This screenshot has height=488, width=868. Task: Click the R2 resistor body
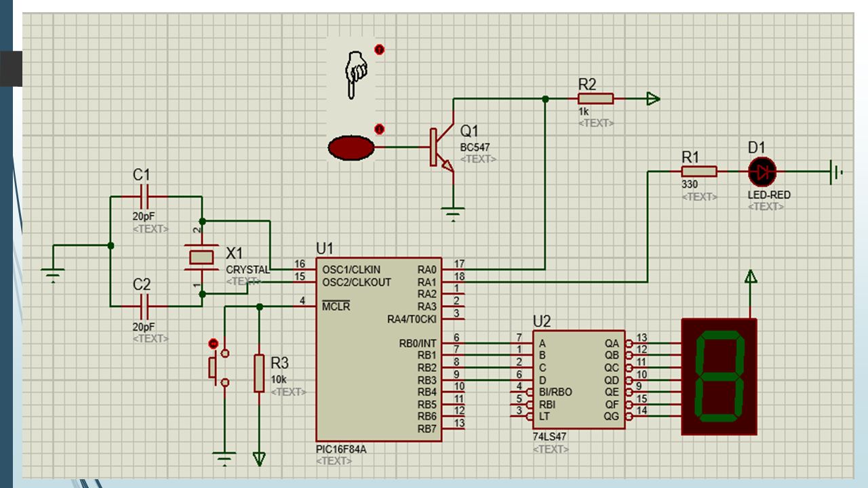(x=596, y=99)
